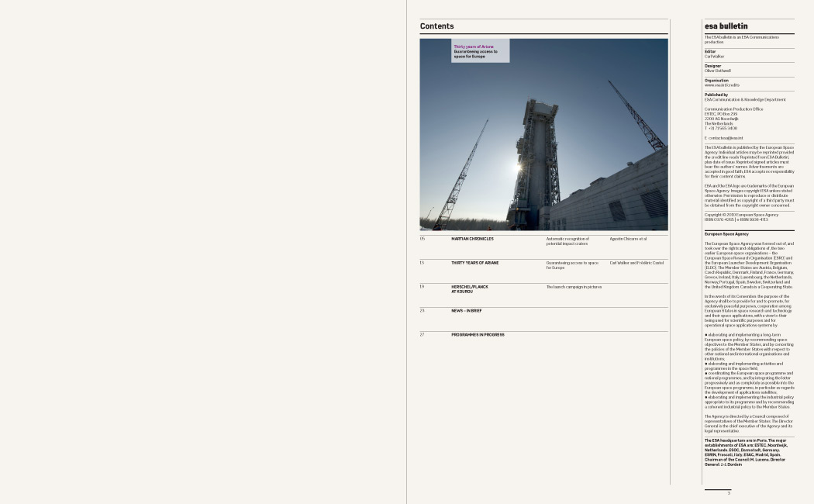Click the European Space Agency section heading

coord(726,234)
